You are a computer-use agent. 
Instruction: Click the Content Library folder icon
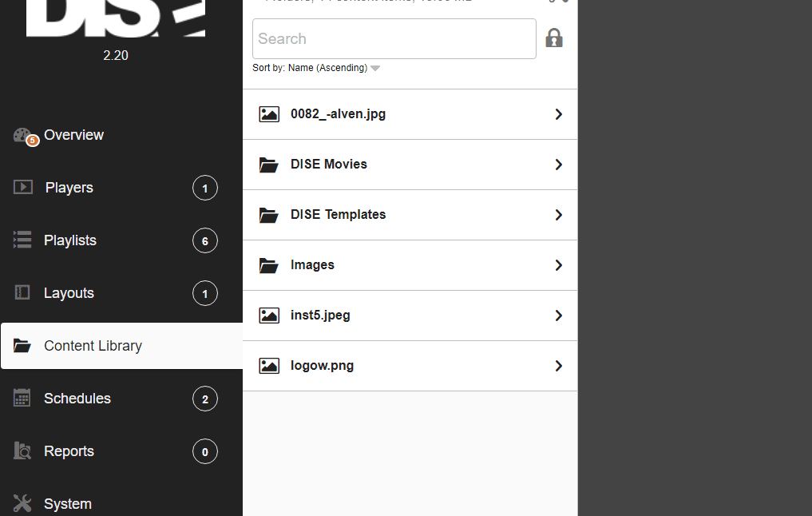22,345
